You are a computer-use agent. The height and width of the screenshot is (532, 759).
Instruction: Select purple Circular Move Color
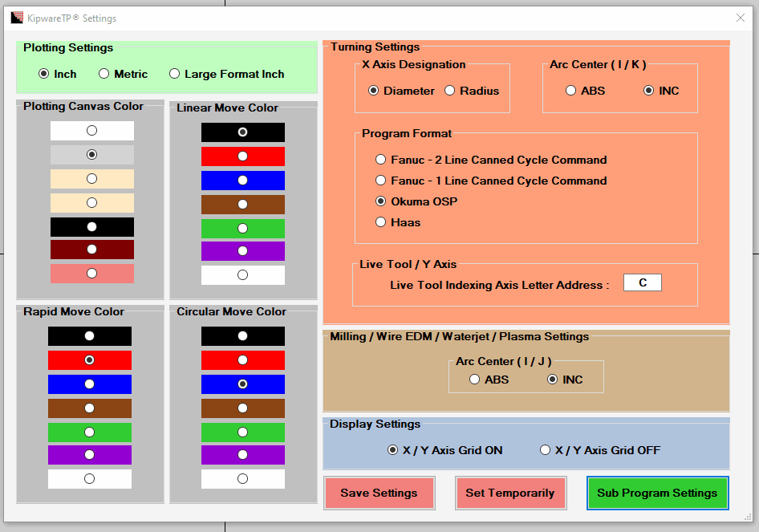[x=243, y=455]
